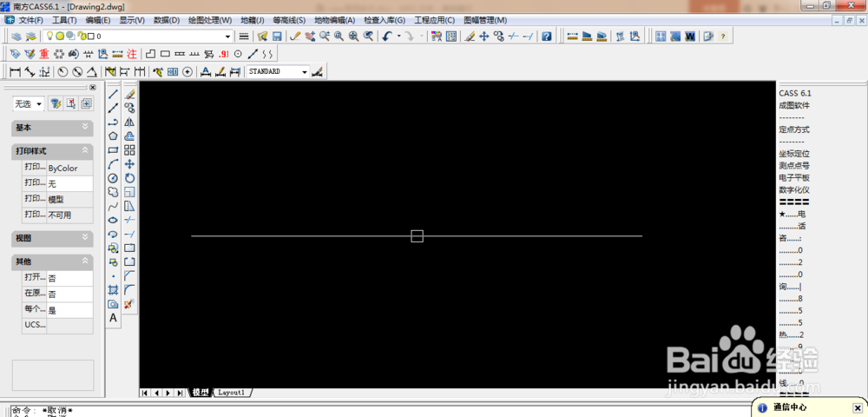Click the red 重 toolbar icon

44,54
